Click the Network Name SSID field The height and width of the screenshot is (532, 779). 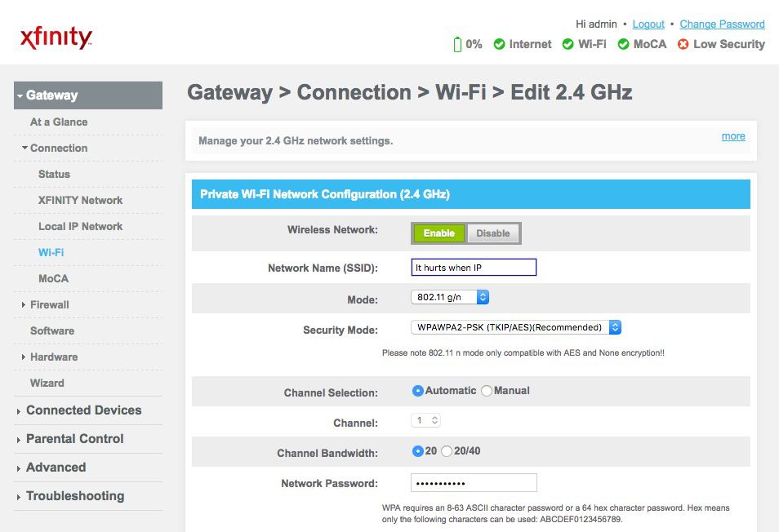474,268
